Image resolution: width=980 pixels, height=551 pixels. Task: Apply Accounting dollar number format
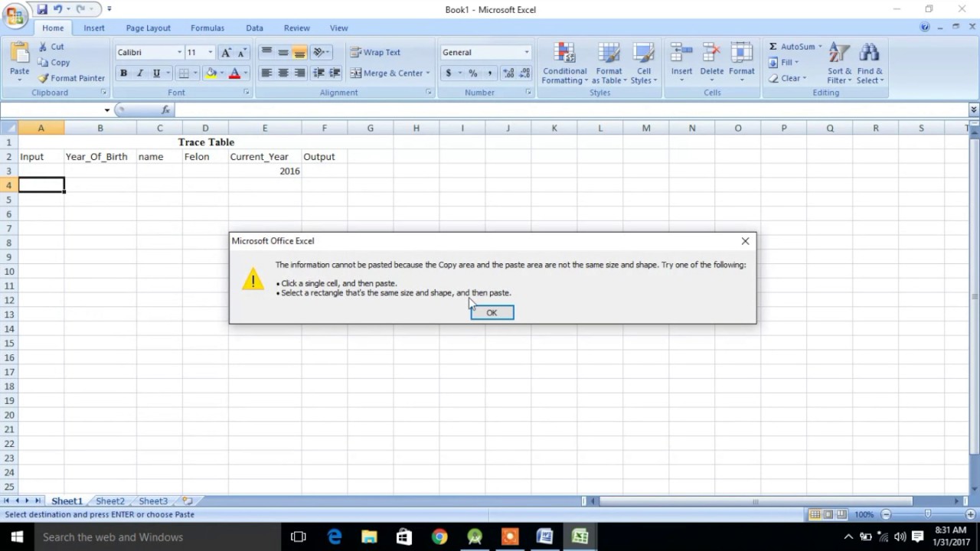[x=449, y=73]
